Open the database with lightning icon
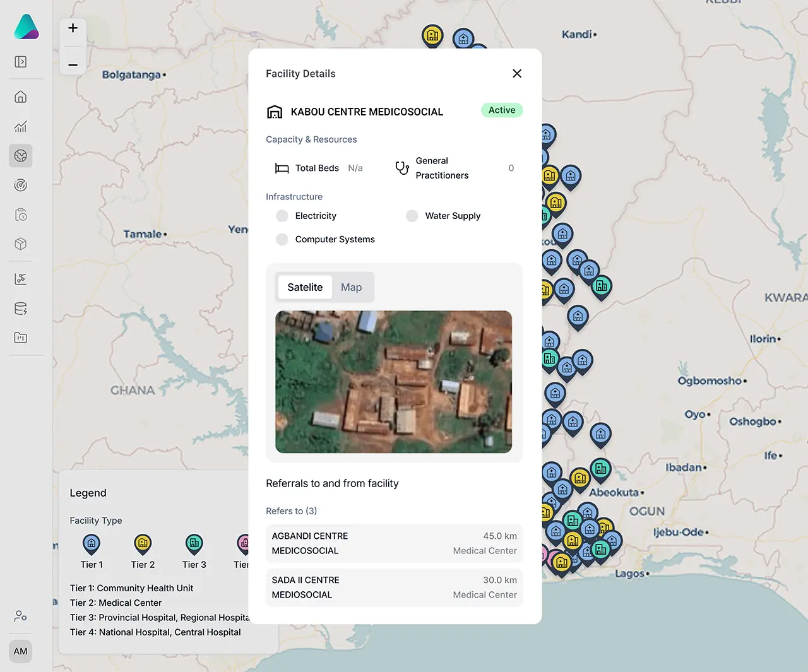This screenshot has width=808, height=672. (x=21, y=309)
